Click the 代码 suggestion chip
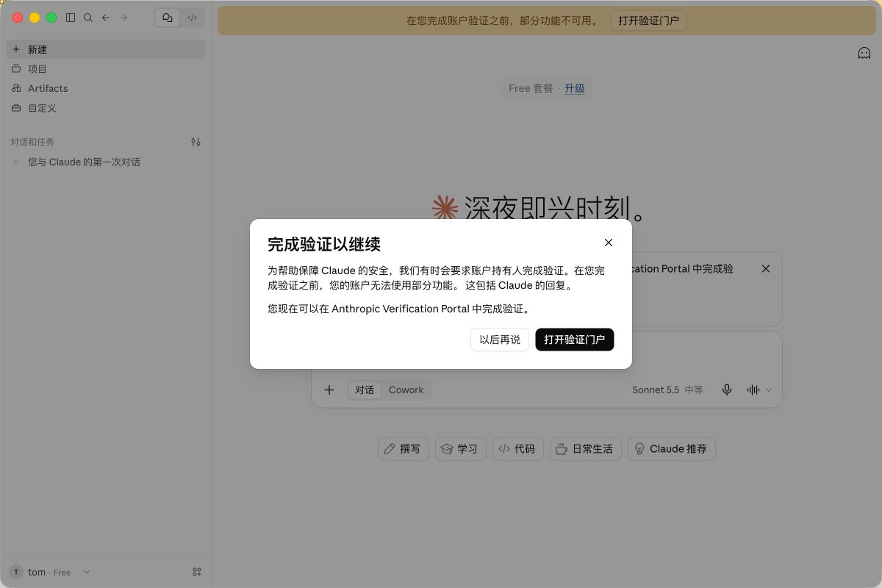 517,448
